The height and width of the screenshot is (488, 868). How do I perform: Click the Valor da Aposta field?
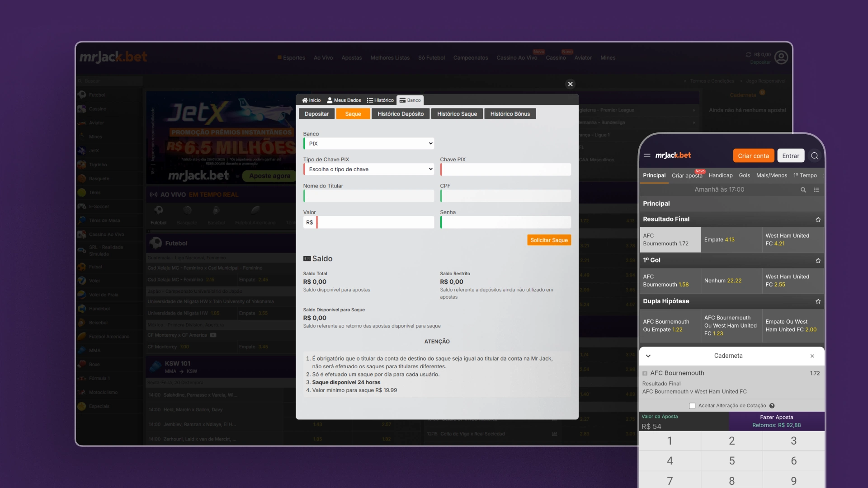(684, 422)
